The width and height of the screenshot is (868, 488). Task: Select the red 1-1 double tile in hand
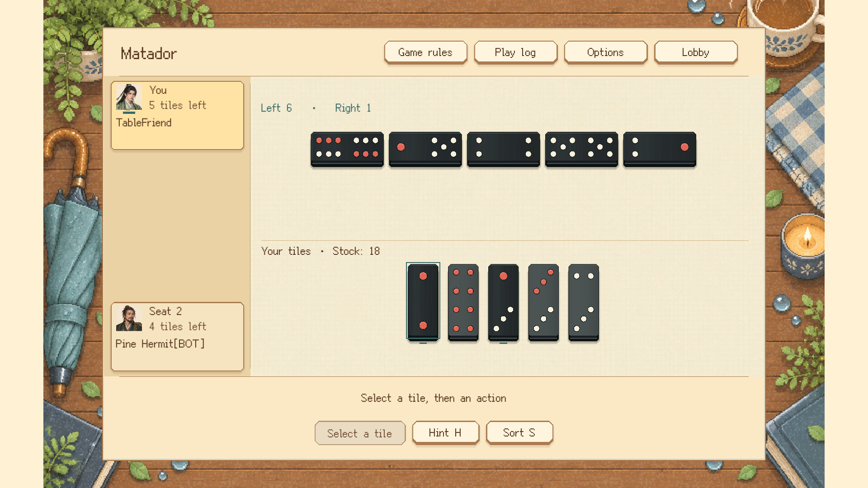(423, 301)
